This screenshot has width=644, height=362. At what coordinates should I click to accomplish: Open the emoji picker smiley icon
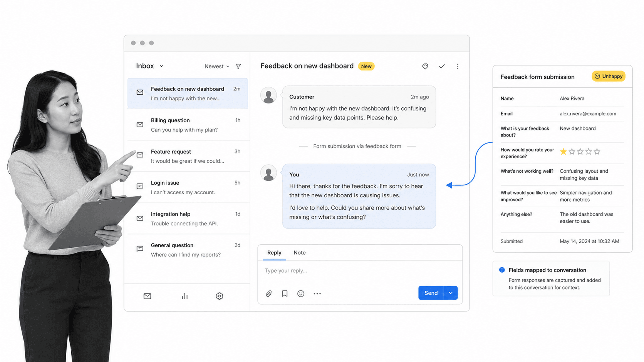click(301, 294)
